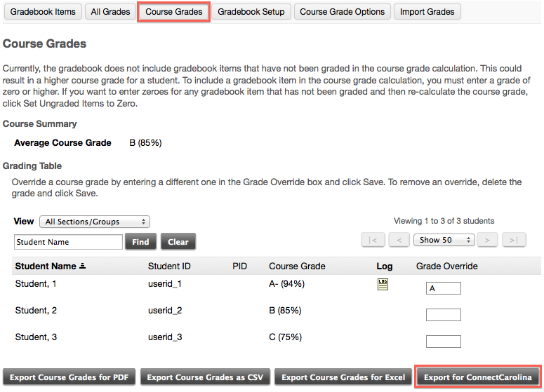Open Gradebook Setup tab
544x392 pixels.
pyautogui.click(x=251, y=11)
